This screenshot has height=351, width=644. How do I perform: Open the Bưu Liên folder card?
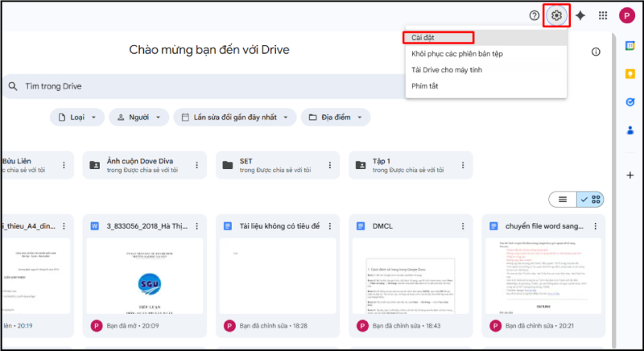(x=38, y=165)
